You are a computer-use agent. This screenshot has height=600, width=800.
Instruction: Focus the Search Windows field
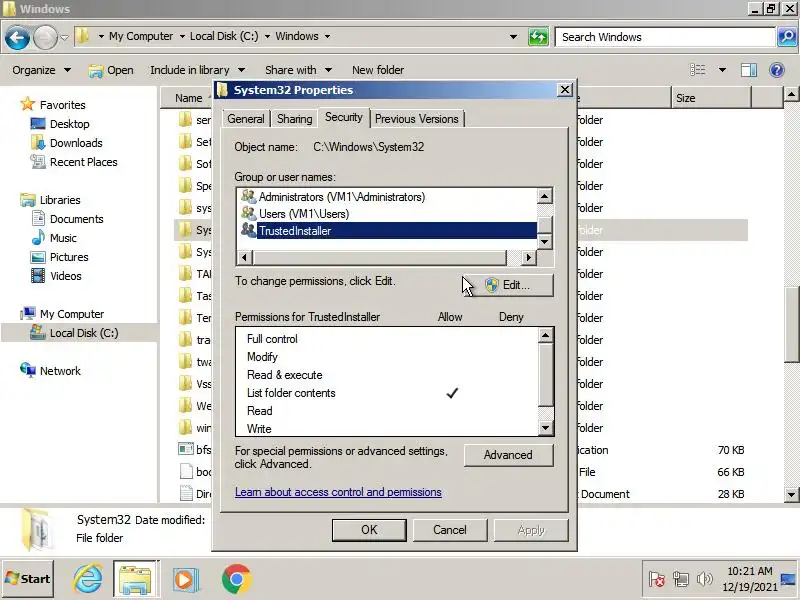(x=665, y=37)
